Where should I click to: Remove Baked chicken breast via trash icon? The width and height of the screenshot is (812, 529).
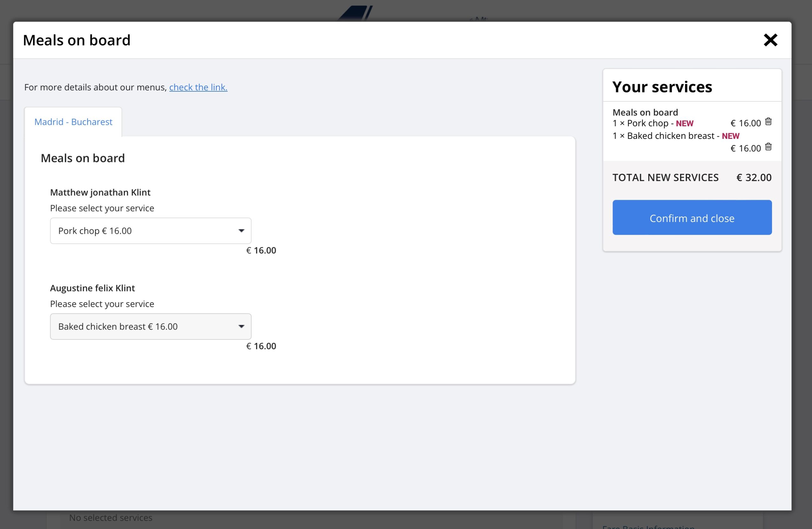click(x=768, y=147)
